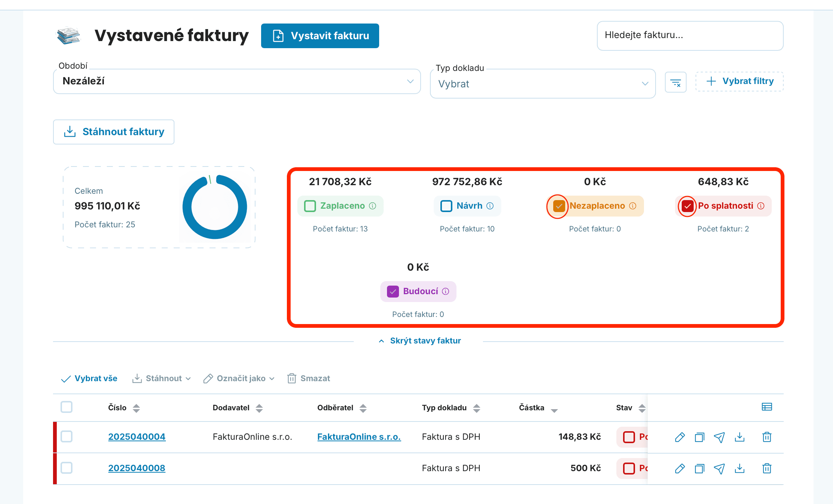Send invoice 2025040008 with paper plane icon
833x504 pixels.
point(719,468)
